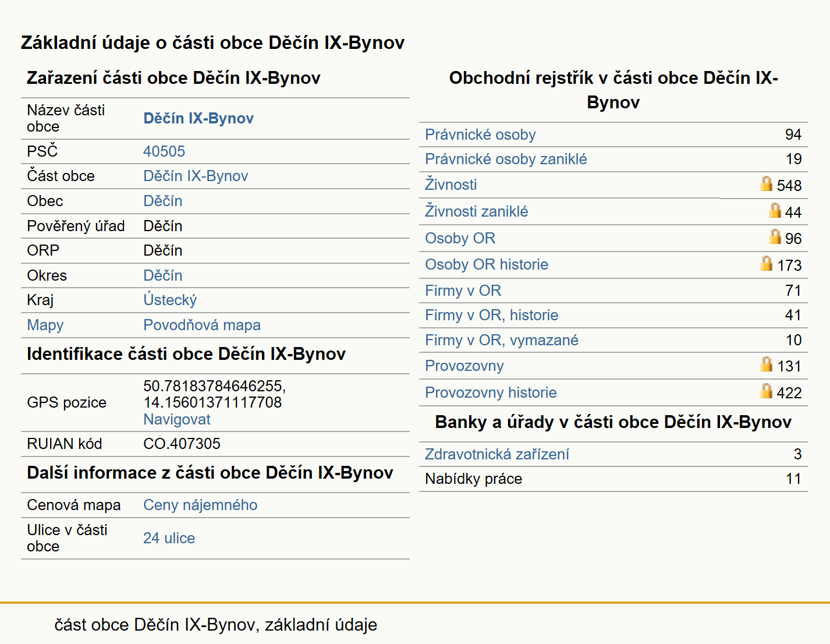Click the count 41 for Firmy v OR, historie
Viewport: 830px width, 644px height.
(x=793, y=315)
